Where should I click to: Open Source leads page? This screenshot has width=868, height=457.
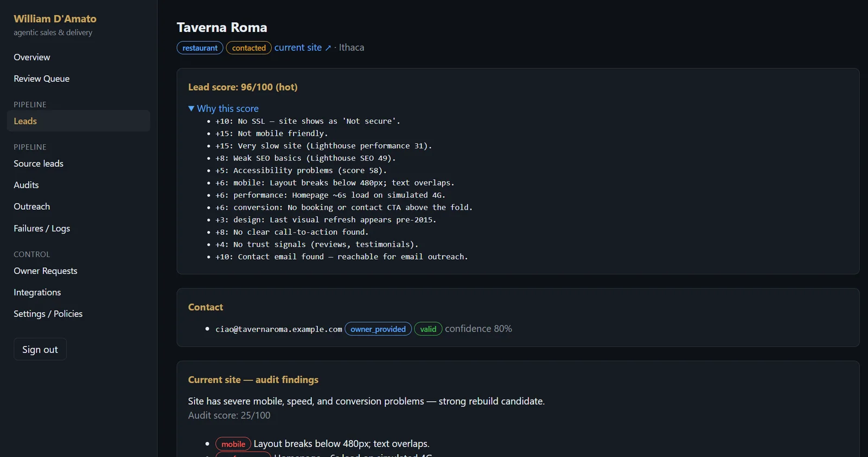click(39, 163)
